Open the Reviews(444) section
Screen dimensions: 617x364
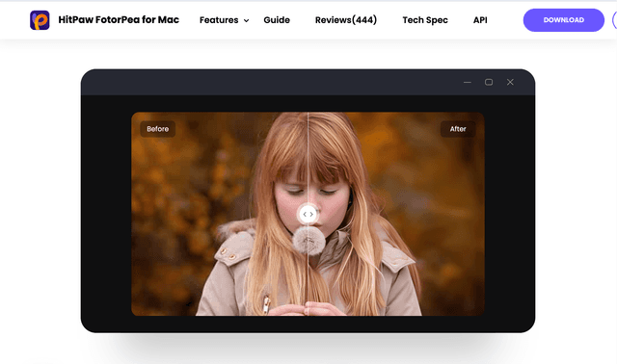click(346, 19)
